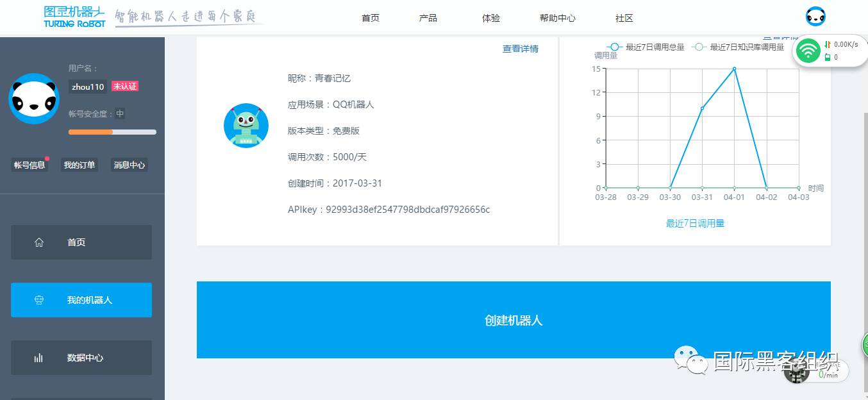868x400 pixels.
Task: Click the green WiFi icon in floating widget
Action: 809,51
